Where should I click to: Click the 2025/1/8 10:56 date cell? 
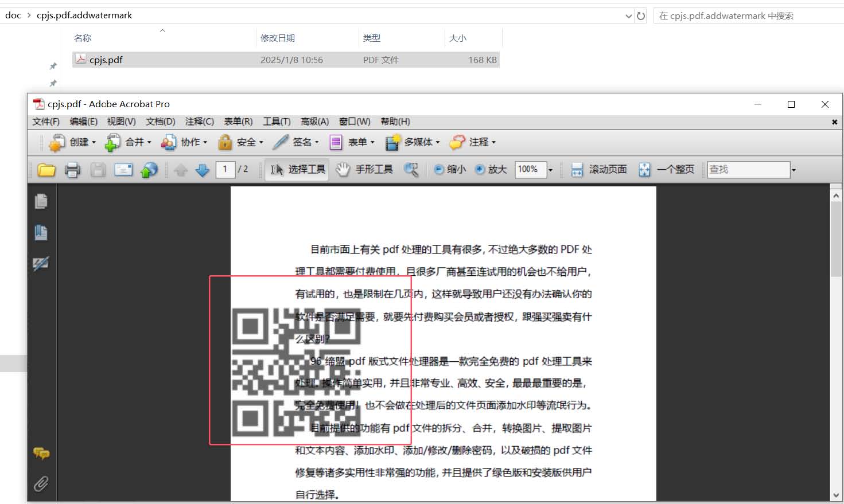pos(291,60)
